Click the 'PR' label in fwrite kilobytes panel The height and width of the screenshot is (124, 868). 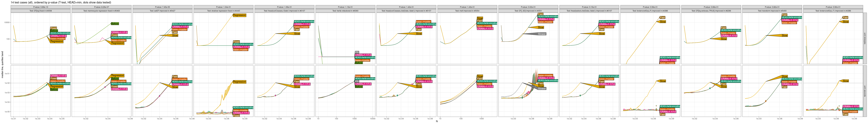click(357, 53)
